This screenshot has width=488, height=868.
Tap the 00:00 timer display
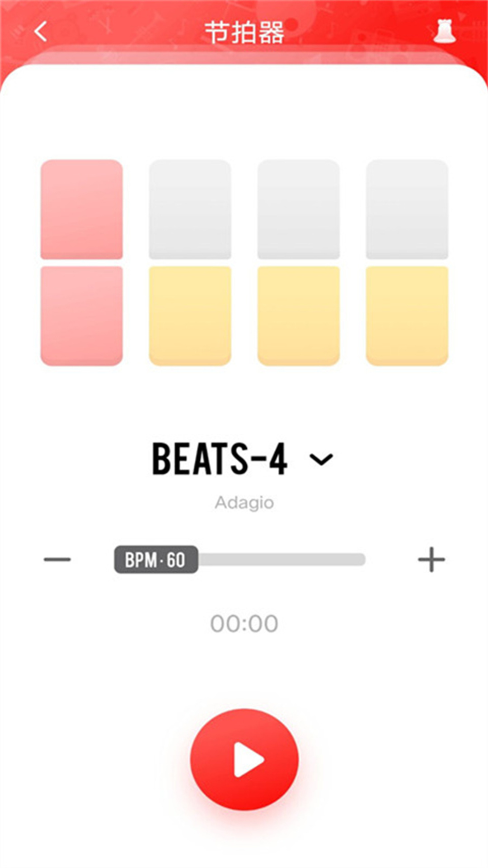tap(244, 624)
